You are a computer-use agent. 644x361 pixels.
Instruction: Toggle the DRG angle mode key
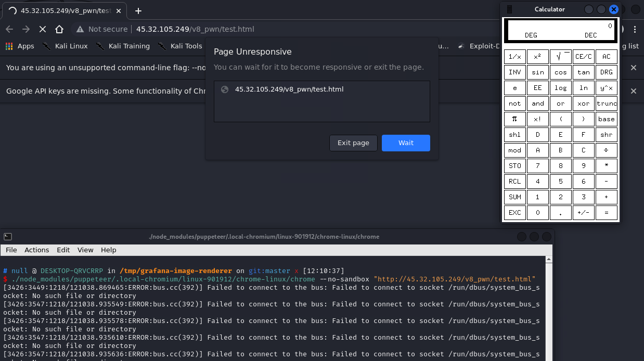pos(606,72)
